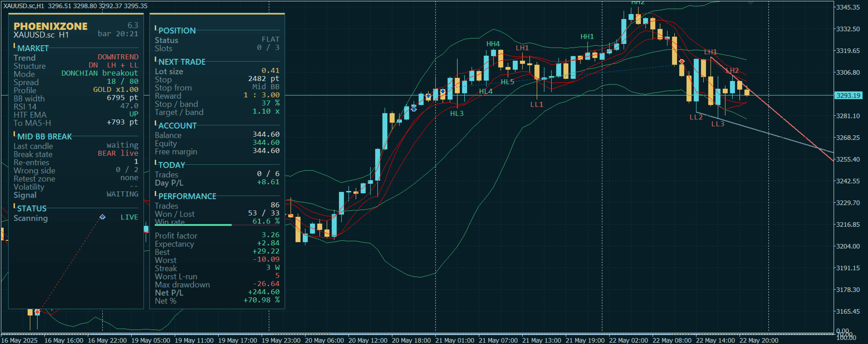The height and width of the screenshot is (344, 868).
Task: Select the 1 : 3.00 reward value
Action: click(x=262, y=95)
